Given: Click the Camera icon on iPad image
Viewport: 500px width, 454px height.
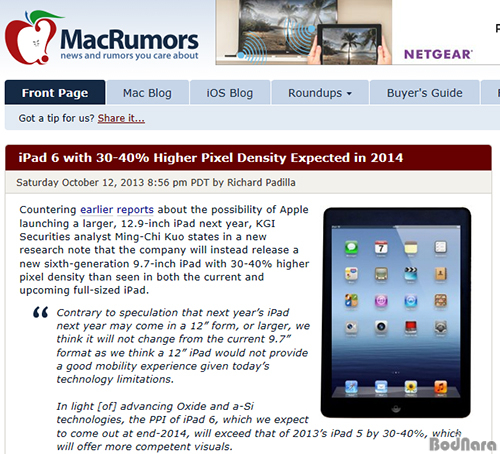Looking at the screenshot, I should coord(381,327).
